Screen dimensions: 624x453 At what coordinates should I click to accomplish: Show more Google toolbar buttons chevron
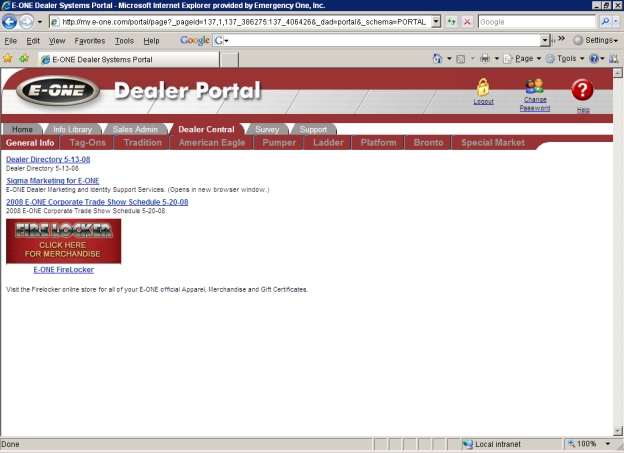click(x=562, y=39)
